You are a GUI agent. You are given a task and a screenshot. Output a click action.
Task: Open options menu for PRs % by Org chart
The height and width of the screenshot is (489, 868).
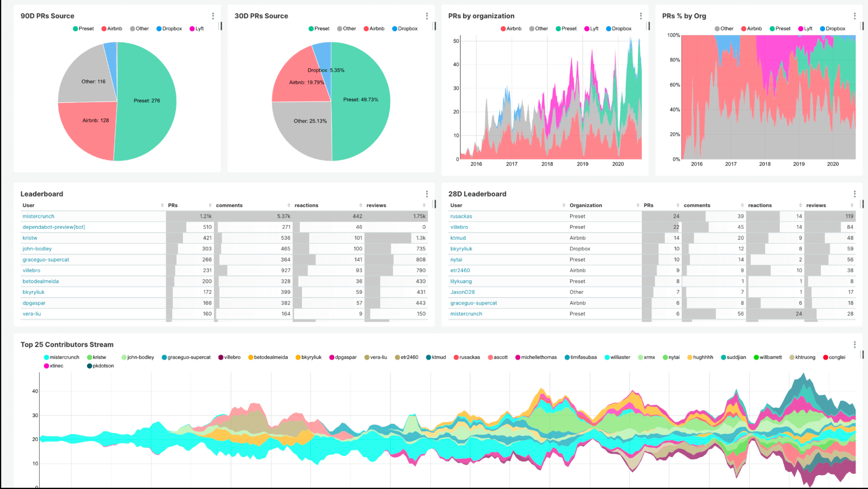(x=854, y=16)
